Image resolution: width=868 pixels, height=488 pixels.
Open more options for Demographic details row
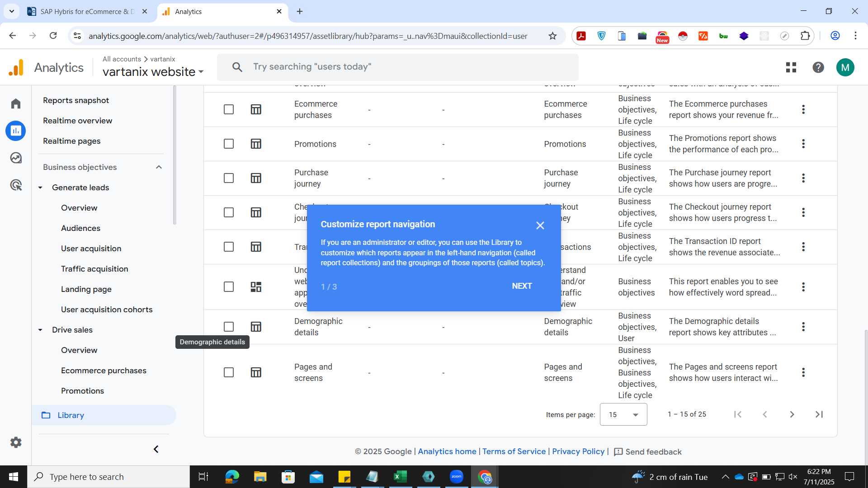pos(803,327)
